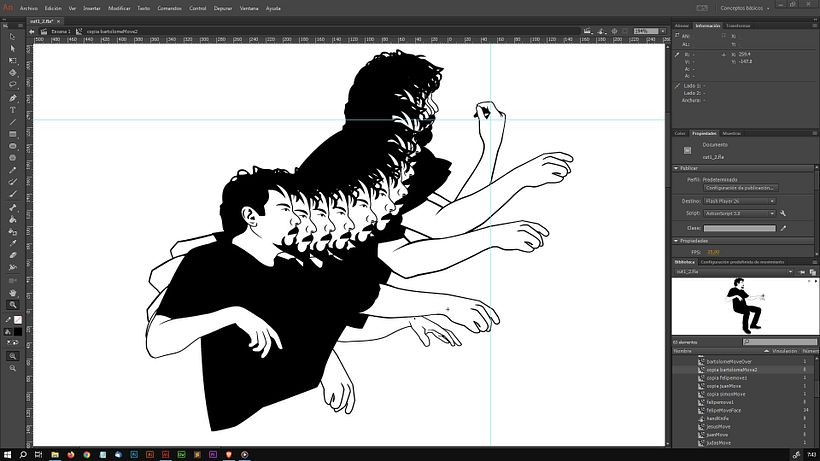
Task: Select the Subselection tool
Action: [x=13, y=49]
